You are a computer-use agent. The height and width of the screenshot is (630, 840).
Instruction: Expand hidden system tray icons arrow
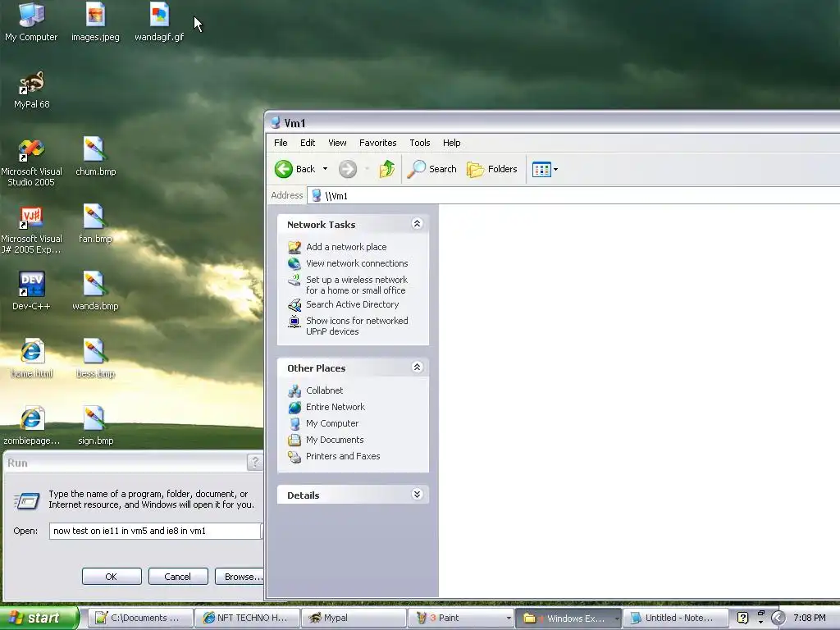(x=778, y=619)
